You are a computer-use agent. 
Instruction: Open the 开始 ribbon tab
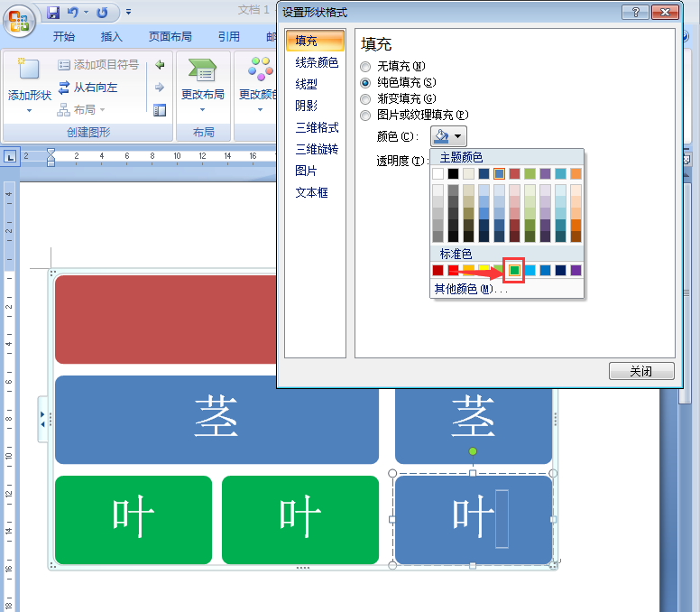pos(64,37)
